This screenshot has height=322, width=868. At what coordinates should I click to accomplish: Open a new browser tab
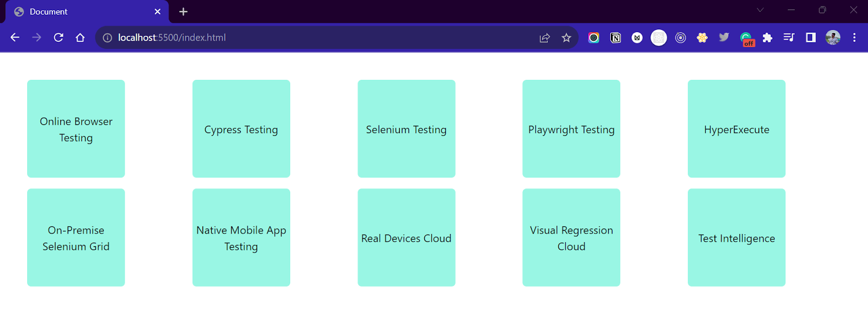pos(183,11)
